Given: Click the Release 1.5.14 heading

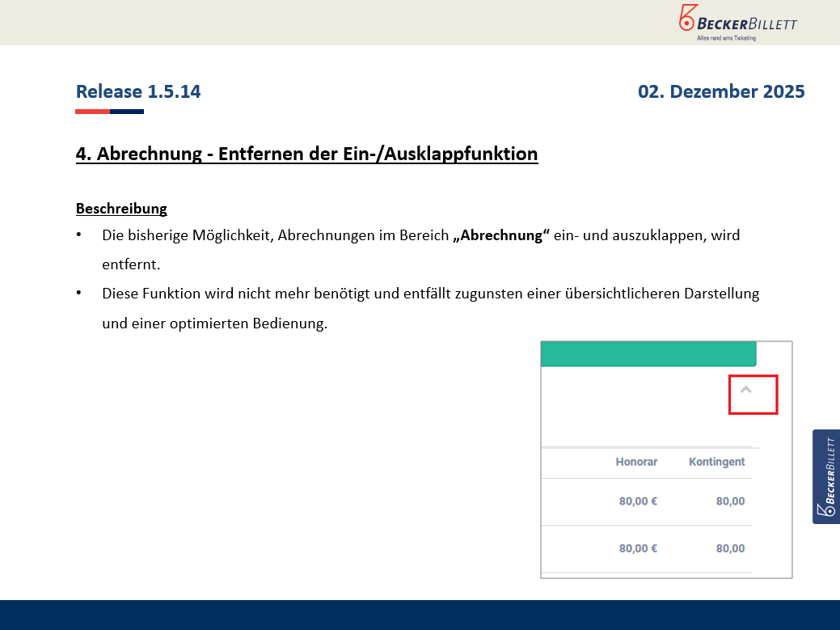Looking at the screenshot, I should pos(138,91).
